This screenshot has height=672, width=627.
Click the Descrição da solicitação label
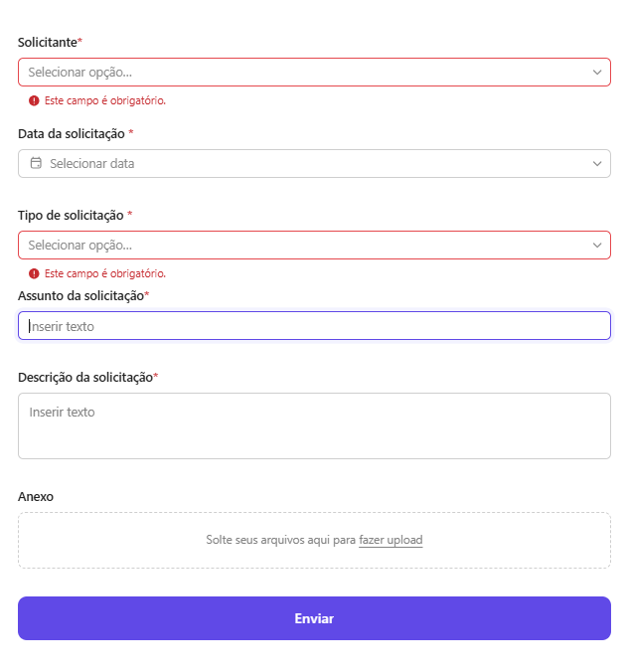tap(87, 377)
